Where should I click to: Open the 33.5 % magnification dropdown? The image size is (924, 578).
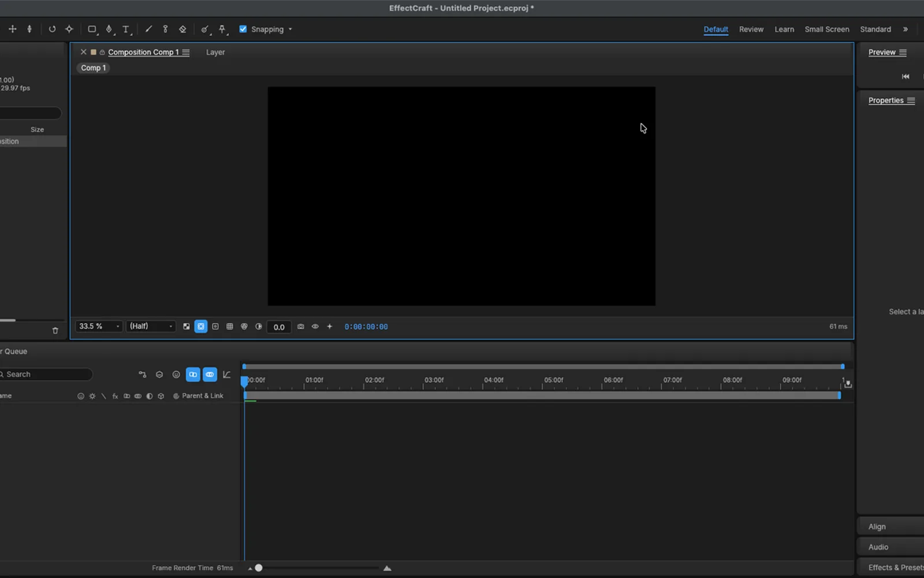coord(99,327)
